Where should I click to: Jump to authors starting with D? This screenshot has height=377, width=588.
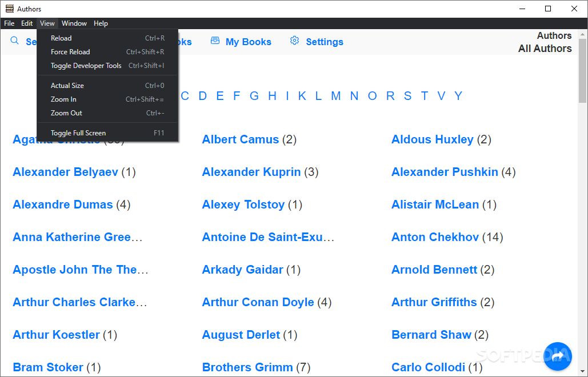[x=202, y=96]
